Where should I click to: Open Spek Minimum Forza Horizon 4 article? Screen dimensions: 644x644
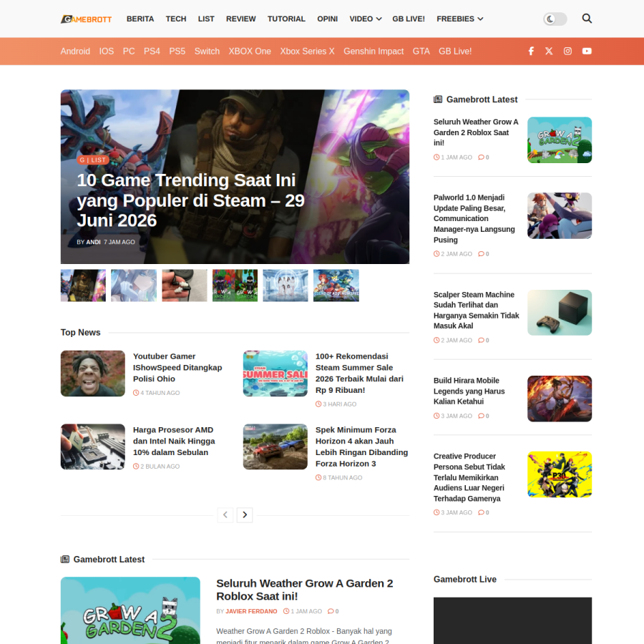tap(361, 447)
